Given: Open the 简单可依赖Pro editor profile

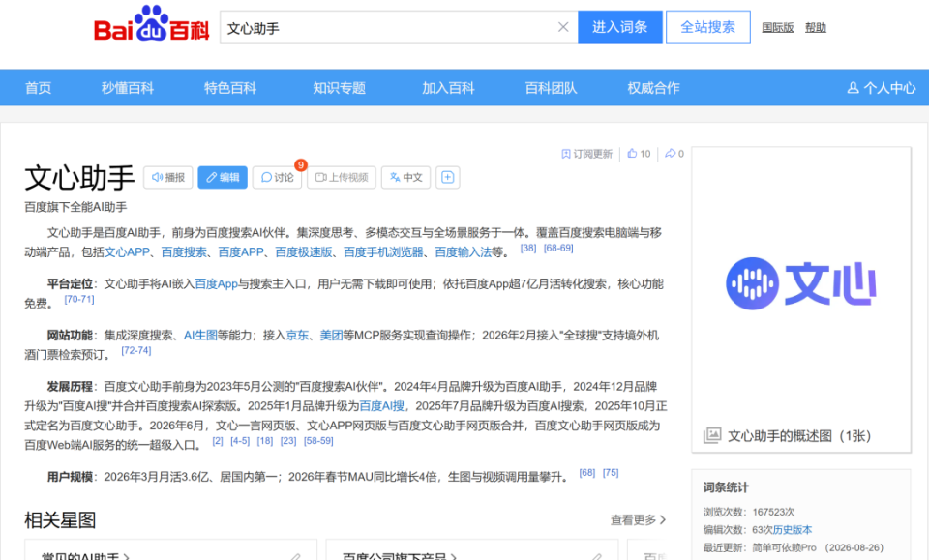Looking at the screenshot, I should coord(785,547).
